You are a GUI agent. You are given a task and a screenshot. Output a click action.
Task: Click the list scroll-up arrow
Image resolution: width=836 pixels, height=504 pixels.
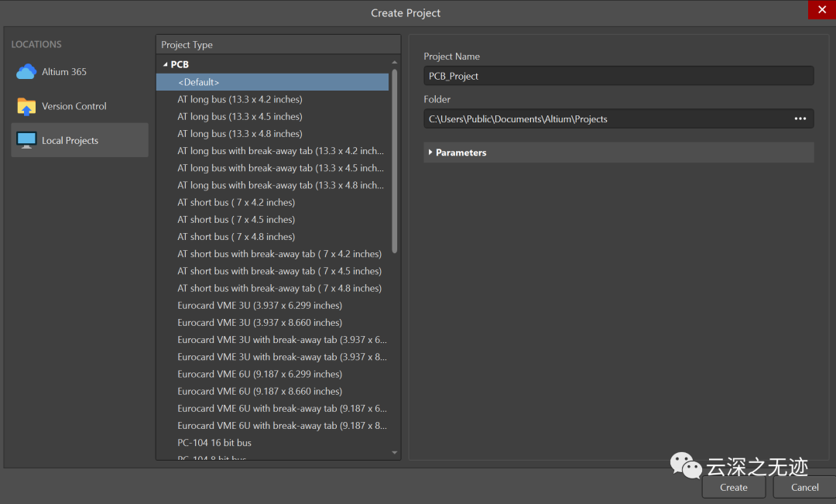tap(395, 63)
